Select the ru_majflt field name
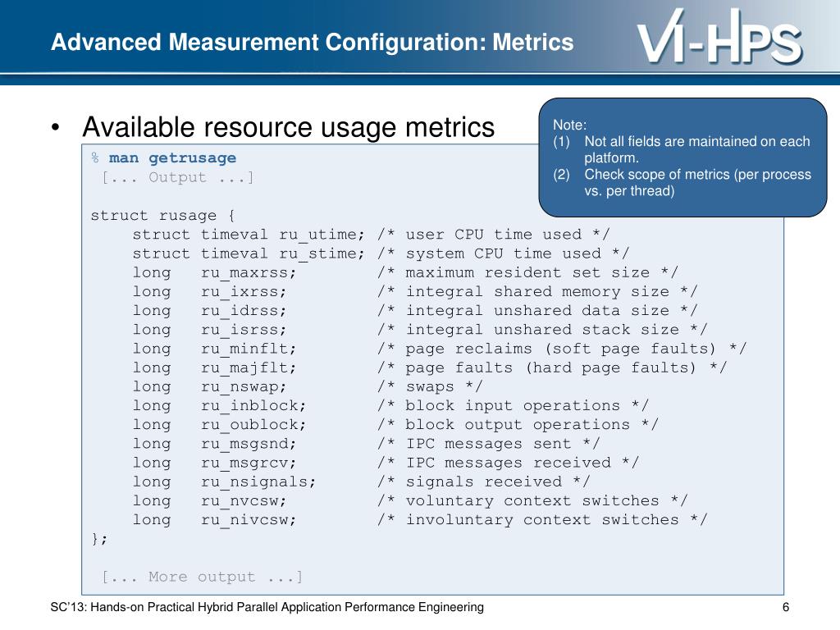 click(249, 368)
